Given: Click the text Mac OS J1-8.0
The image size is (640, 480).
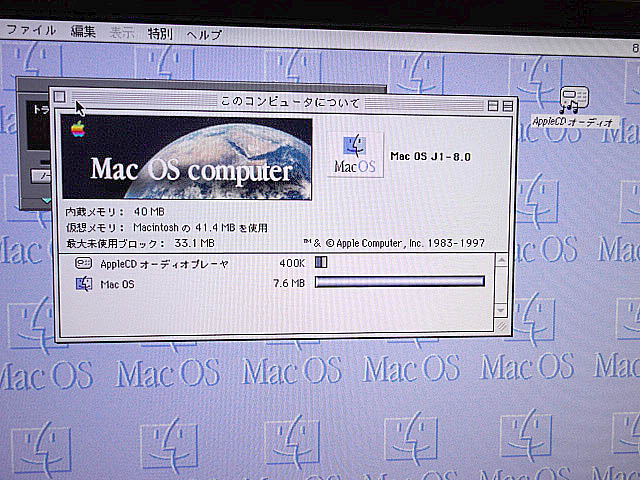Looking at the screenshot, I should (x=431, y=157).
